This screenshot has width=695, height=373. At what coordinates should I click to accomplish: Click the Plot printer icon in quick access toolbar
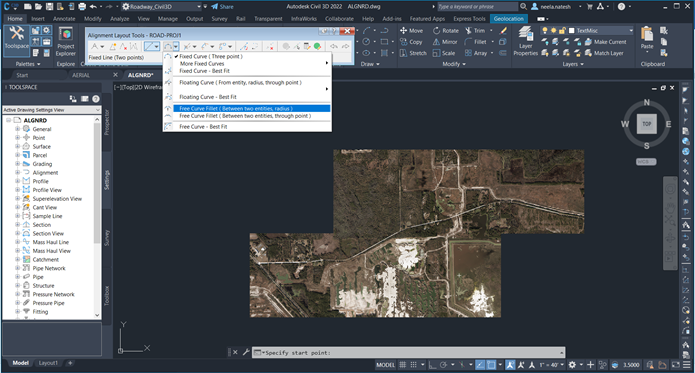coord(82,6)
